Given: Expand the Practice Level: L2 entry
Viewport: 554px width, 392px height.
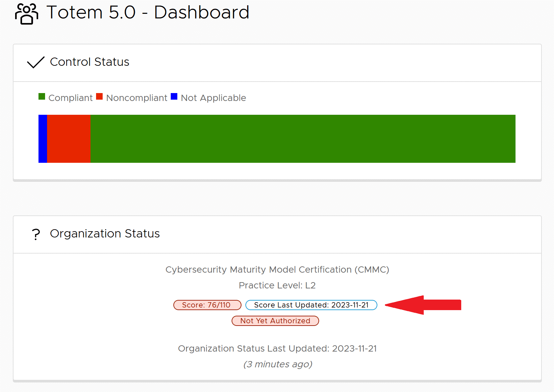Looking at the screenshot, I should click(277, 285).
